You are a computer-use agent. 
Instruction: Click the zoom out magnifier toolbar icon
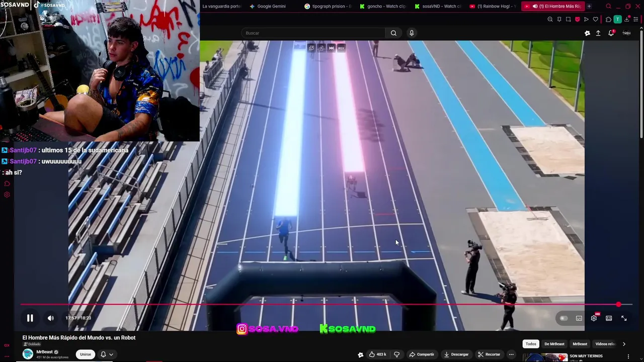click(550, 20)
